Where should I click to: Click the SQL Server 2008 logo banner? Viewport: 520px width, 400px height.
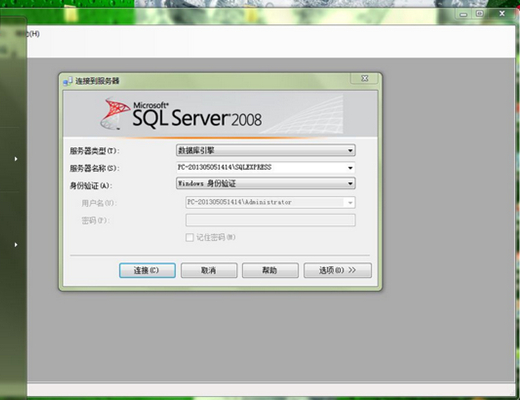point(220,114)
